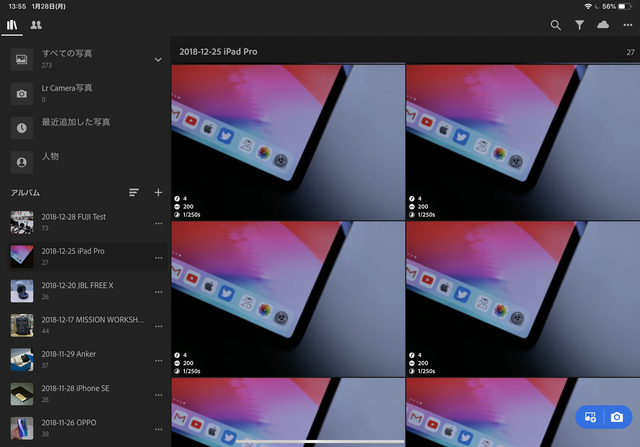Check cloud sync status icon
The width and height of the screenshot is (640, 447).
click(x=603, y=25)
